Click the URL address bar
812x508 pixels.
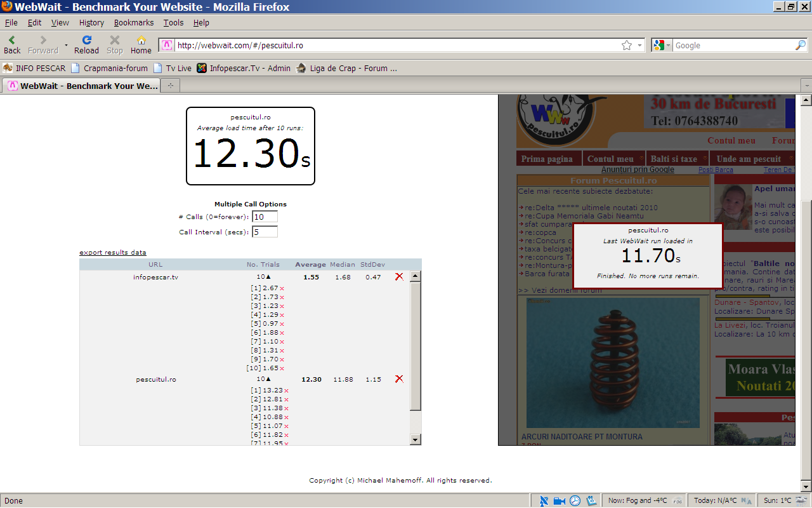point(393,45)
